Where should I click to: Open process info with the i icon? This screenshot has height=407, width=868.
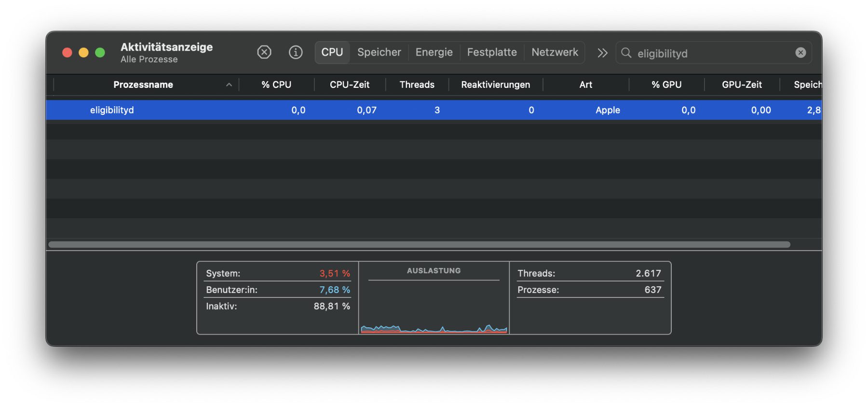[296, 52]
